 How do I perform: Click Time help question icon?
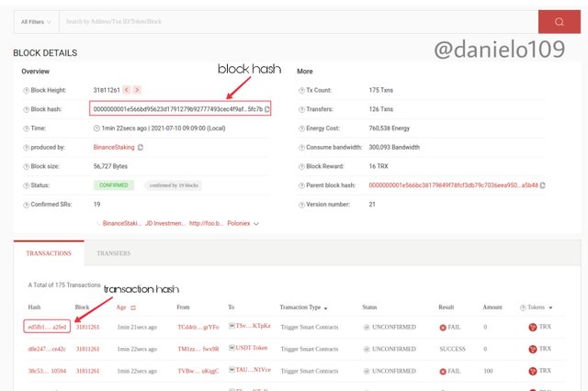27,128
